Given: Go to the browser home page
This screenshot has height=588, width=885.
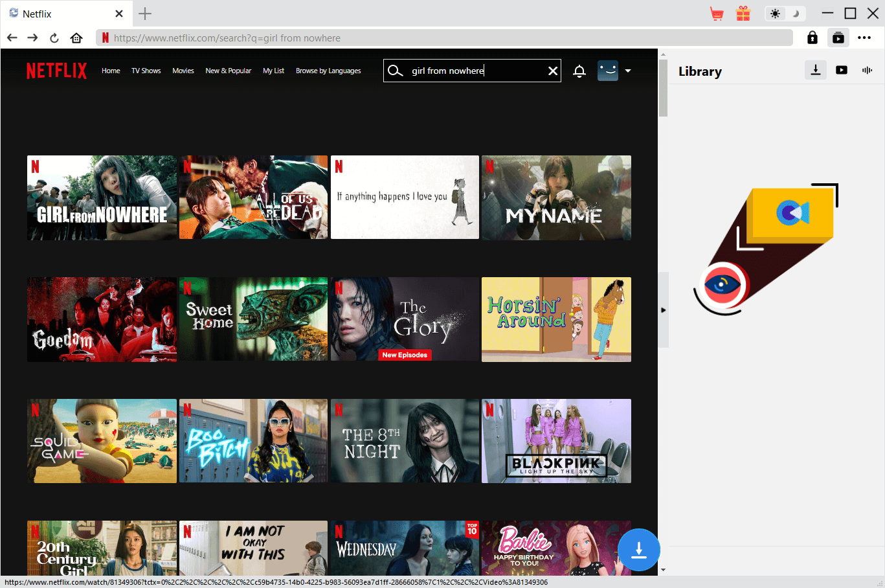Looking at the screenshot, I should (76, 38).
